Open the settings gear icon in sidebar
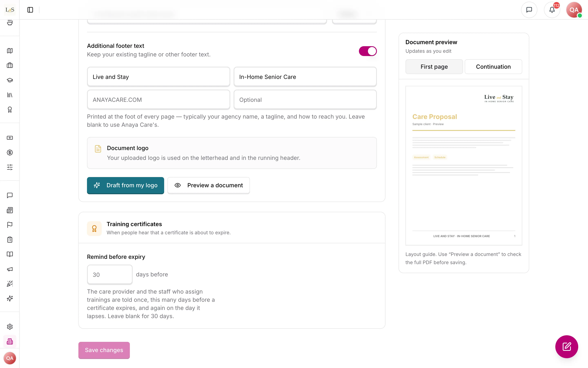Screen dimensions: 588x368 point(10,327)
